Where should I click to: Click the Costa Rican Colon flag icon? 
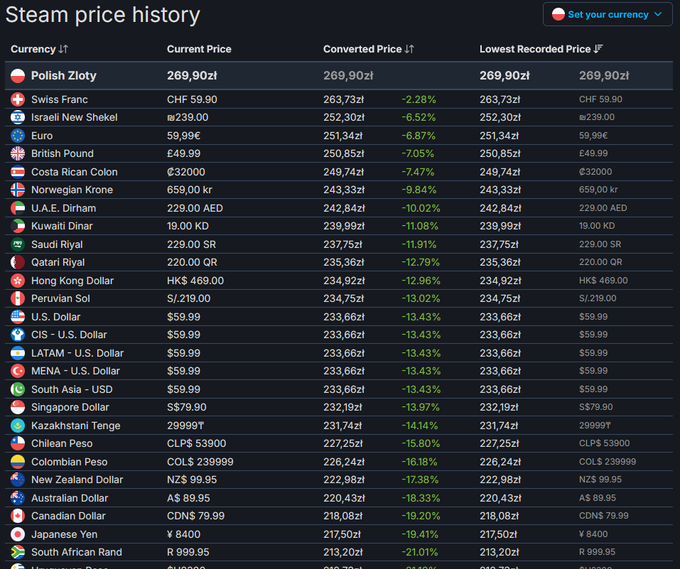(x=18, y=172)
